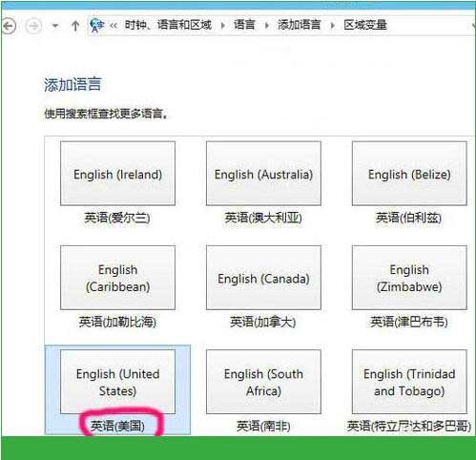Select English (Caribbean) language tile

coord(117,278)
